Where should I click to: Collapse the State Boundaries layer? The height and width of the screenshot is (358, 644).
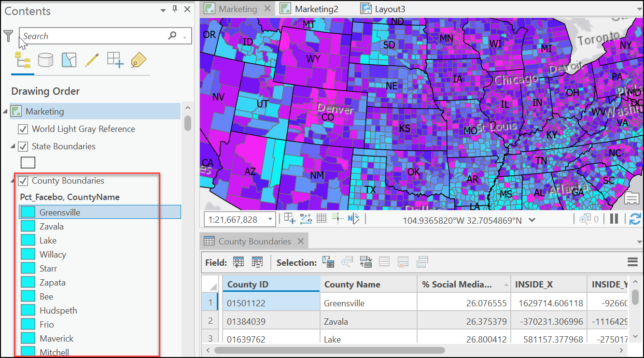(x=13, y=146)
